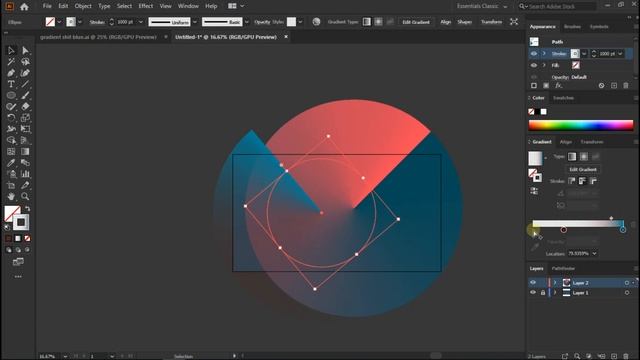The image size is (640, 360).
Task: Choose the Eraser tool
Action: 25,107
